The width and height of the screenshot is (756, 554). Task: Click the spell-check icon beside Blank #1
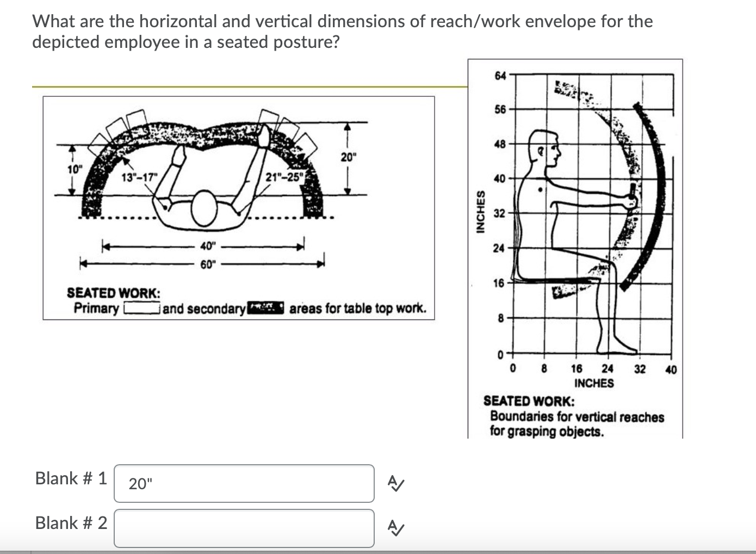395,482
